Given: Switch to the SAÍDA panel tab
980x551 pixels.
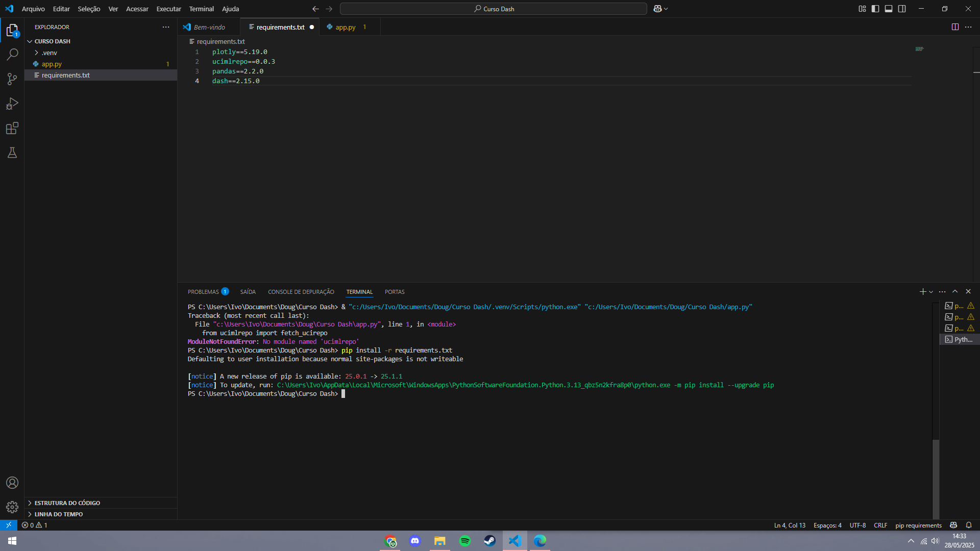Looking at the screenshot, I should coord(248,292).
